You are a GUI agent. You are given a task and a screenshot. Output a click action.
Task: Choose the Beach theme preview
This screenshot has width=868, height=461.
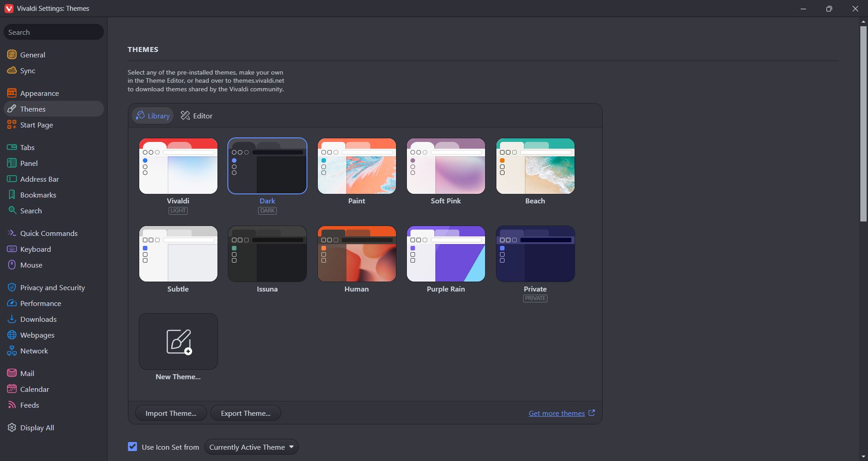(535, 166)
